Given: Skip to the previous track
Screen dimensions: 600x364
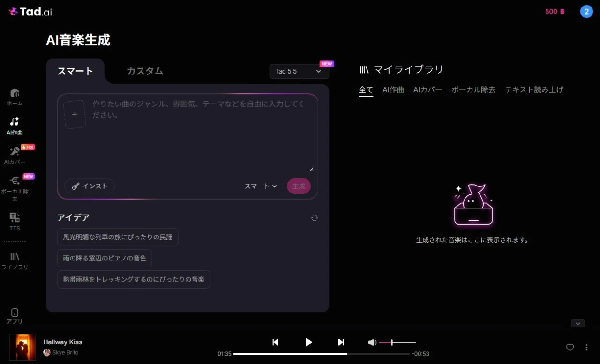Looking at the screenshot, I should (276, 342).
